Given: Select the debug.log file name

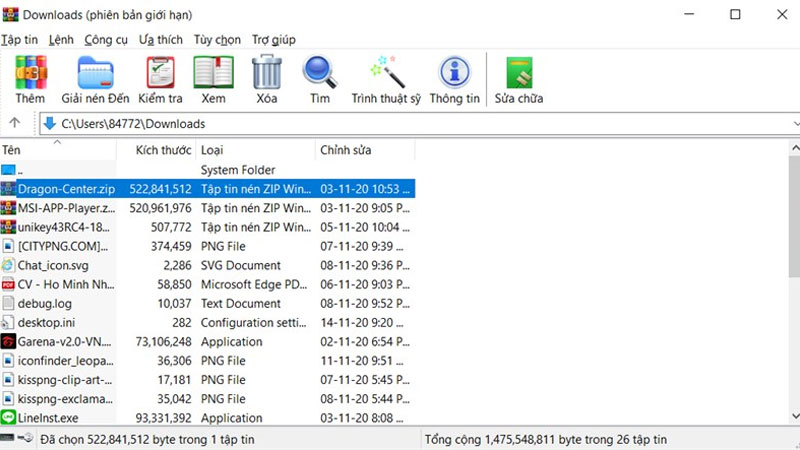Looking at the screenshot, I should [x=45, y=304].
